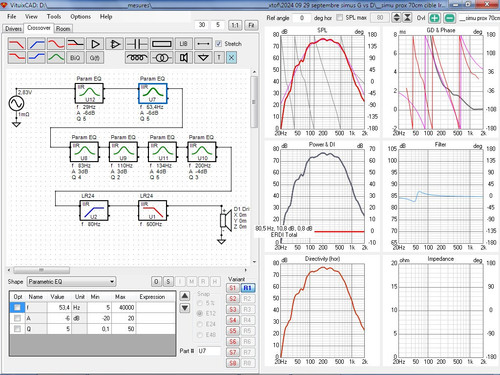Screen dimensions: 500x375
Task: Move parameter row up with up arrow
Action: tap(185, 296)
